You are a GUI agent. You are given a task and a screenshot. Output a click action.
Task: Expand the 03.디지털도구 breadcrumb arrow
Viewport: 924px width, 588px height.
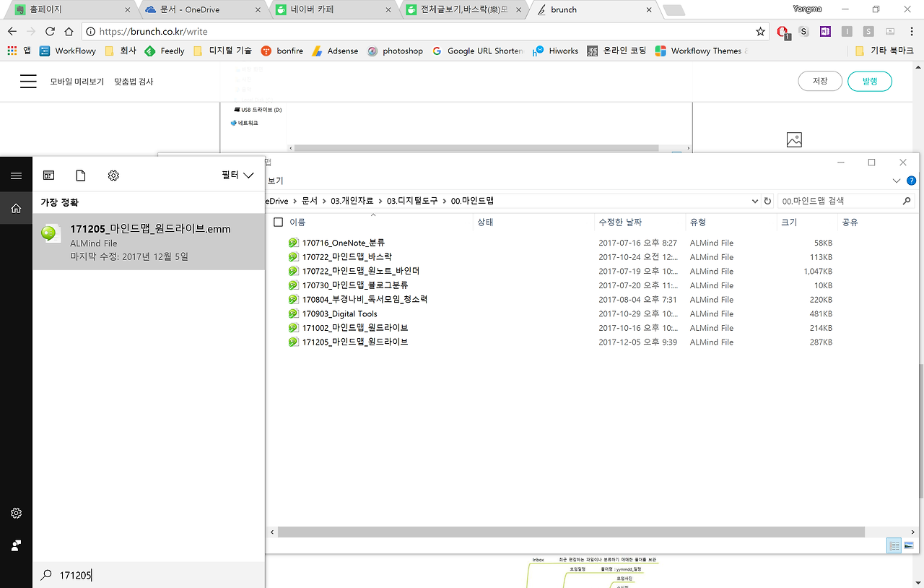click(444, 201)
